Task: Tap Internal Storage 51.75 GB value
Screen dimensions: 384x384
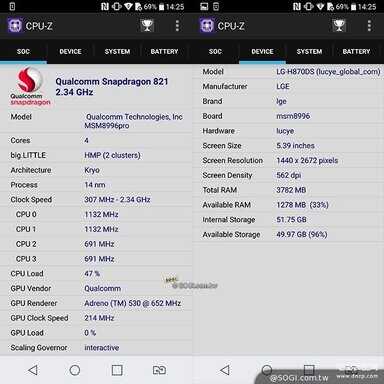Action: [x=291, y=220]
